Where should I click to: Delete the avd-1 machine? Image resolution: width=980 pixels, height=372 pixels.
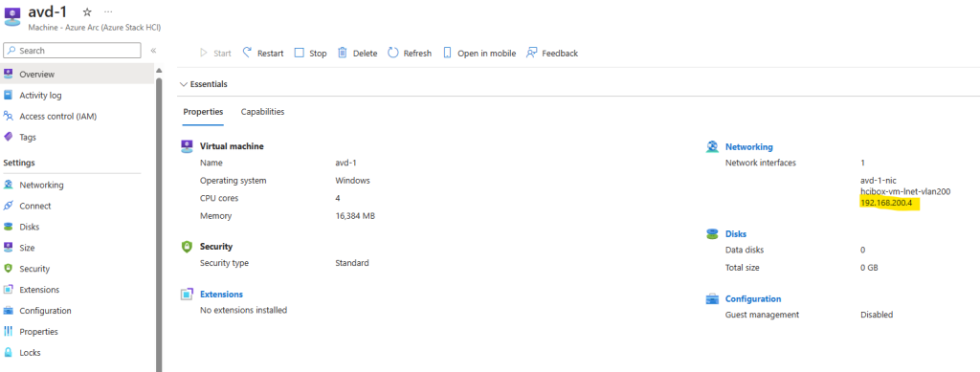[x=358, y=53]
